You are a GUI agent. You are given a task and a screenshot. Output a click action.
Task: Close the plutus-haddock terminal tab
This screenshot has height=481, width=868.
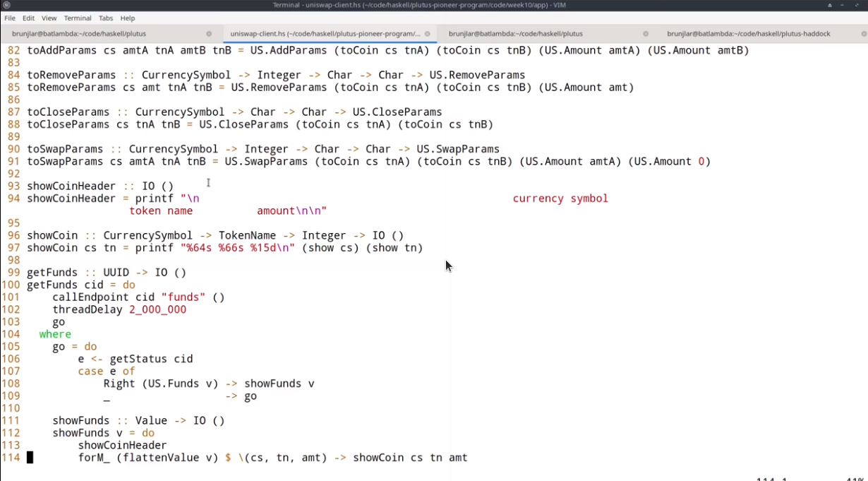click(x=863, y=34)
